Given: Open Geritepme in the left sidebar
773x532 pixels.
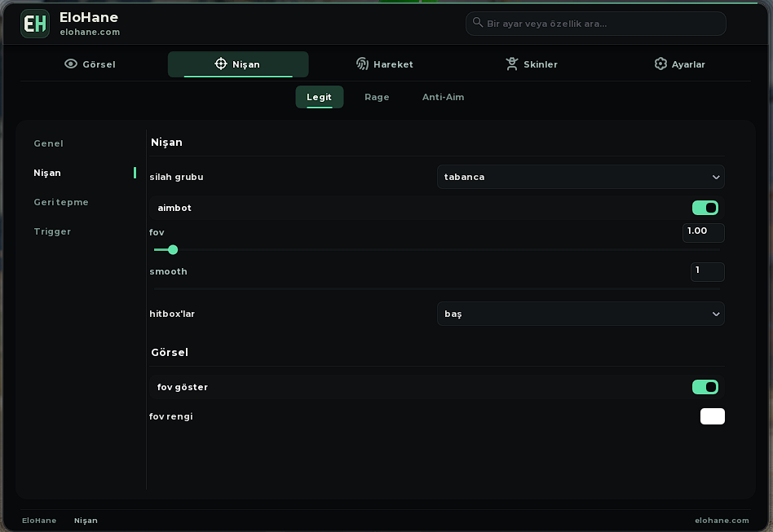Looking at the screenshot, I should tap(61, 202).
